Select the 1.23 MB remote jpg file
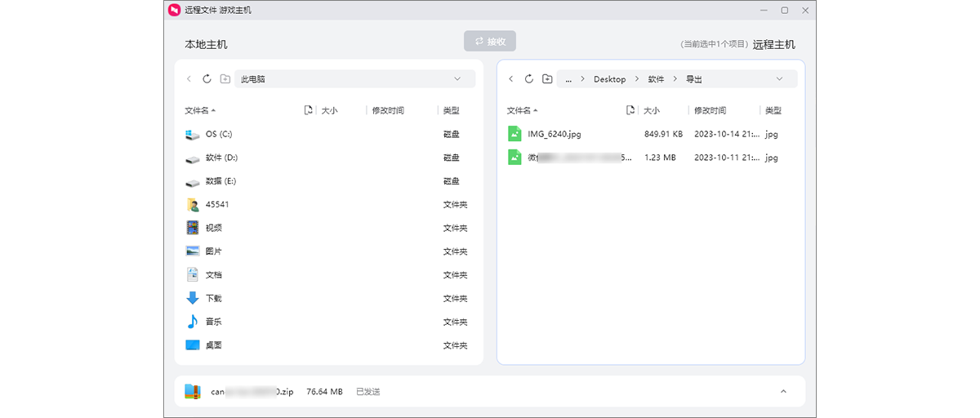 coord(650,158)
